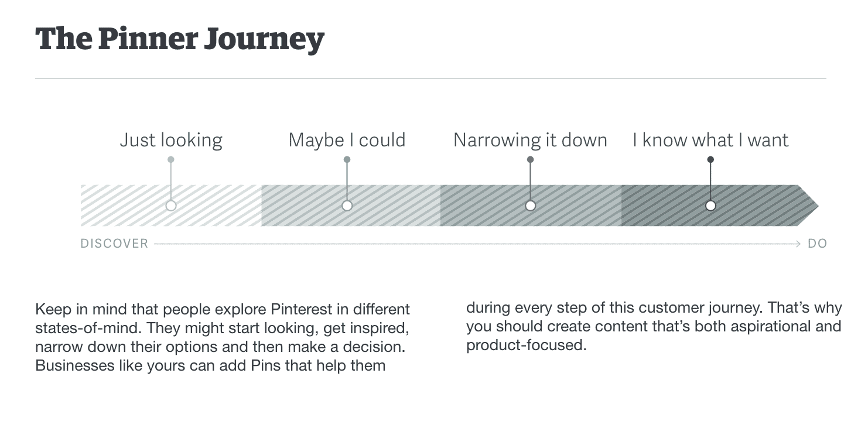Click the DISCOVER text at the arrow start

click(x=114, y=244)
